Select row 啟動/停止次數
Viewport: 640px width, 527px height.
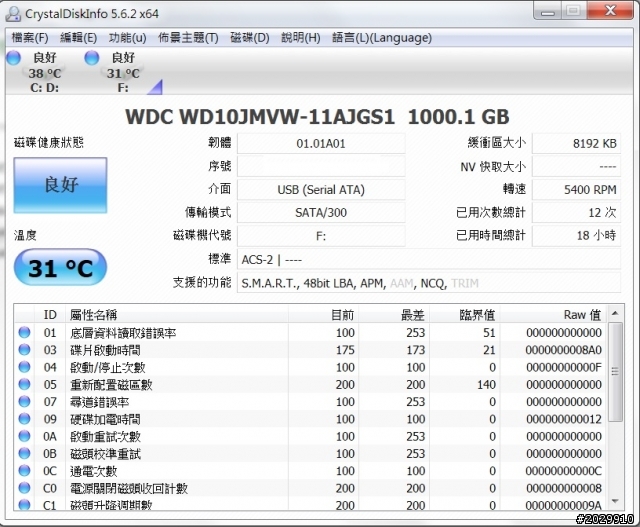310,367
